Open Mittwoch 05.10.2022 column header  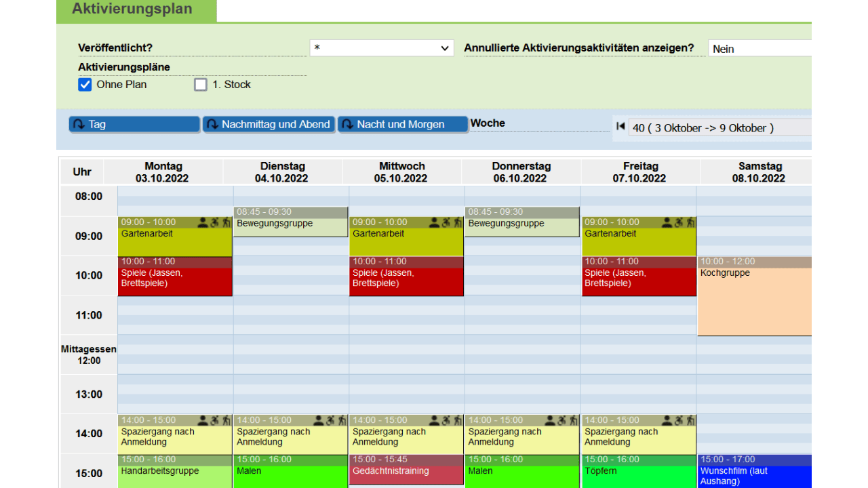pos(401,172)
